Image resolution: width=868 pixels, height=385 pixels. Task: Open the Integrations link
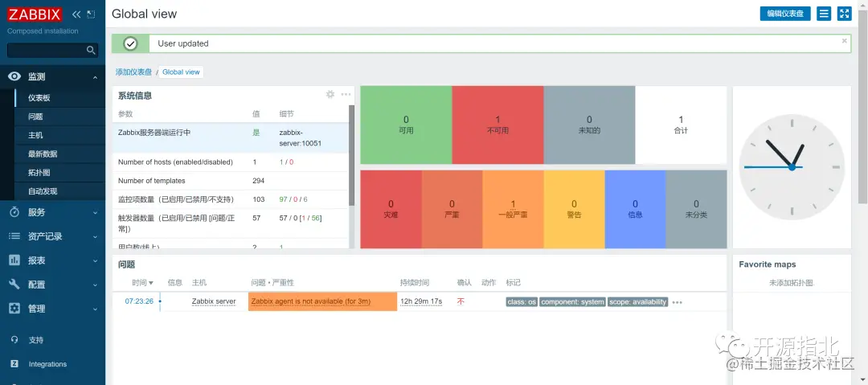point(47,364)
